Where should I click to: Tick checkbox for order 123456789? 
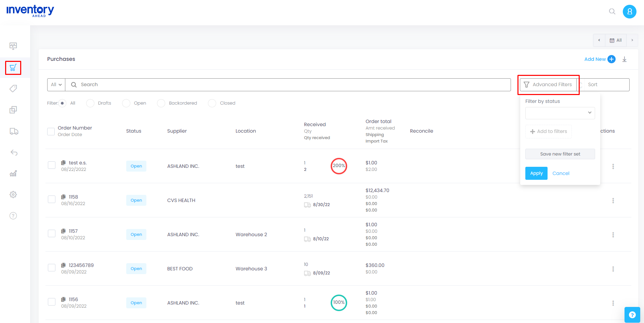coord(52,268)
